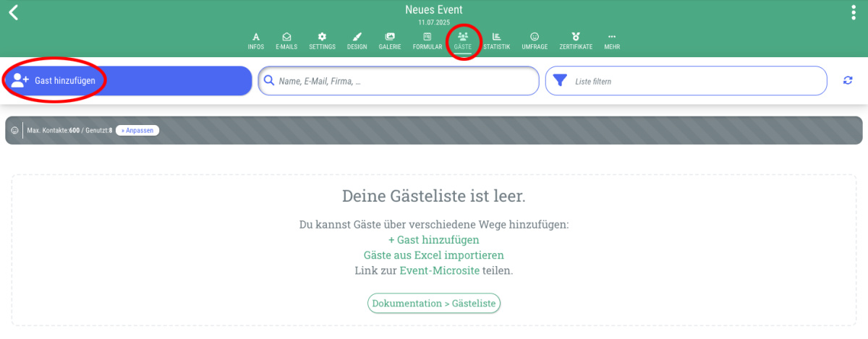This screenshot has width=868, height=339.
Task: Open the Event-Microsite link
Action: (x=440, y=270)
